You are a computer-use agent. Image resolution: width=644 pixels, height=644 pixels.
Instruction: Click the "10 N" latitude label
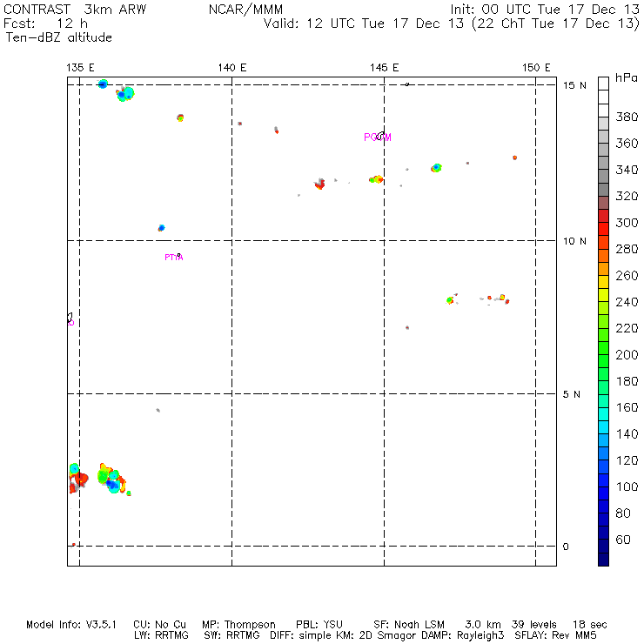[x=574, y=241]
